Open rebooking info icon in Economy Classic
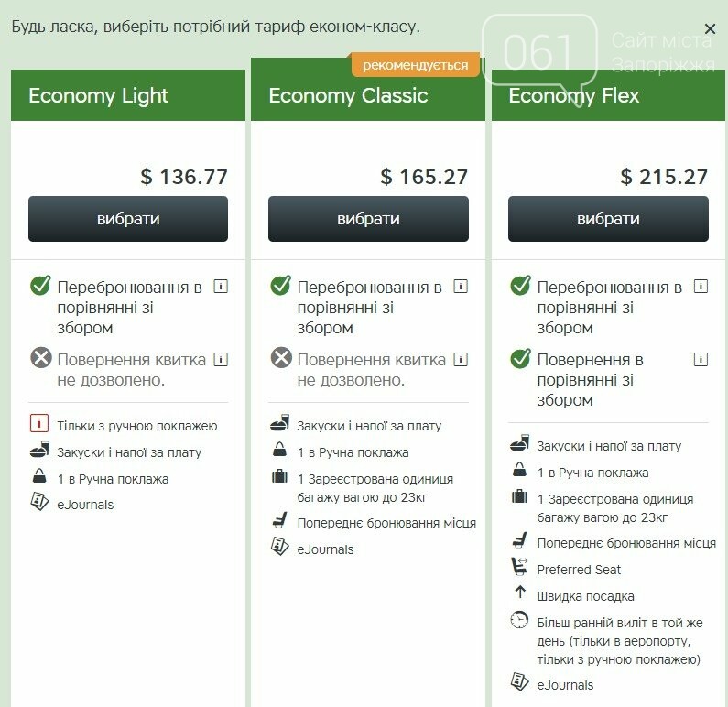Viewport: 728px width, 707px height. point(461,287)
